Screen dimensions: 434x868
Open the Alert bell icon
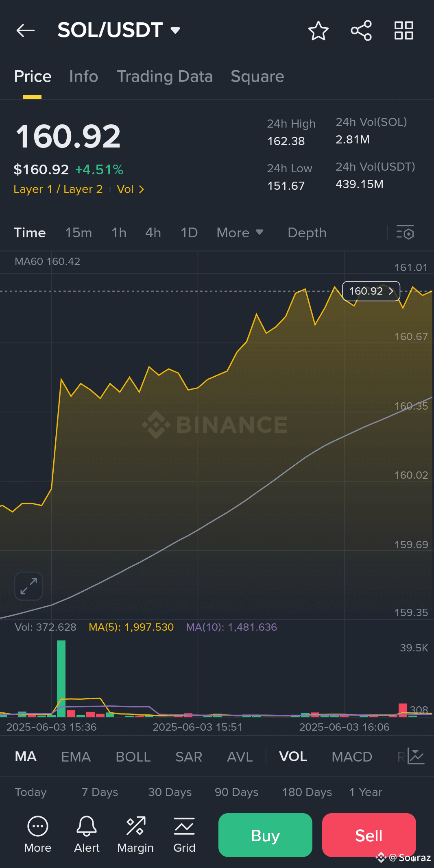pyautogui.click(x=87, y=835)
